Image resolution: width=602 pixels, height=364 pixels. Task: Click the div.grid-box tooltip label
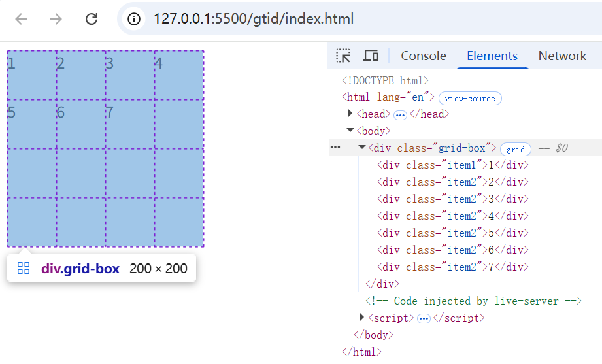coord(80,269)
